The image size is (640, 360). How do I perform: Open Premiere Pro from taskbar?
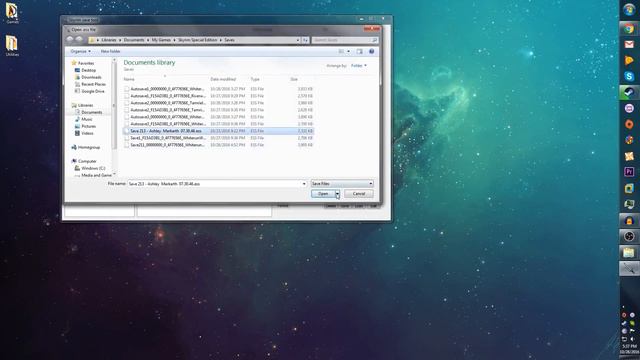pos(629,172)
